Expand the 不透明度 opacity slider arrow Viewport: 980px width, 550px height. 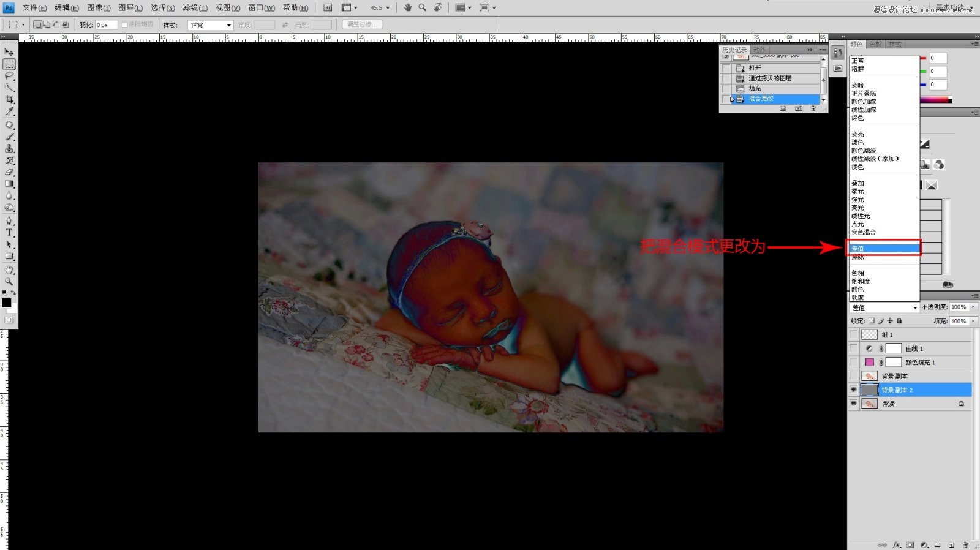(973, 307)
